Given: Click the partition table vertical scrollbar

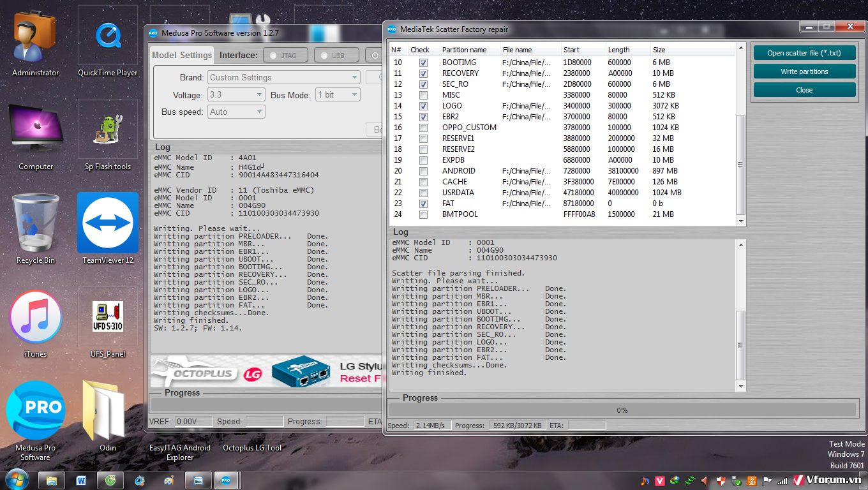Looking at the screenshot, I should 740,134.
